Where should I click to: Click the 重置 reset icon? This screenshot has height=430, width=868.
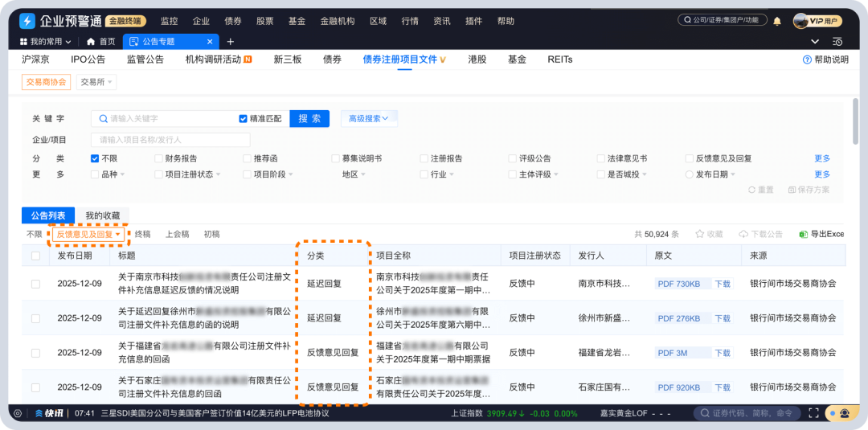pos(751,190)
